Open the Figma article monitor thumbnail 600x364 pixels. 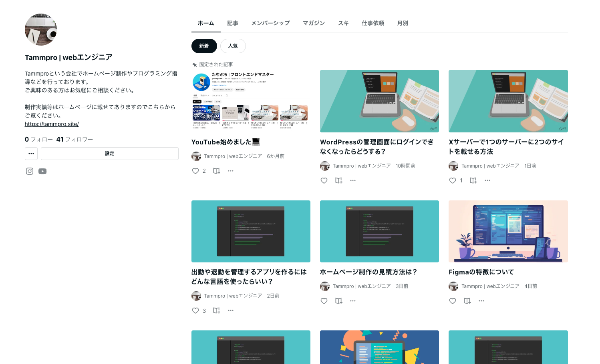pos(508,231)
